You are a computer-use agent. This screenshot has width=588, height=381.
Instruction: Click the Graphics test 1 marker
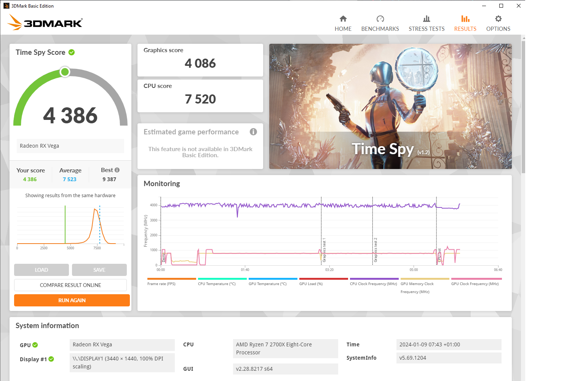coord(324,250)
